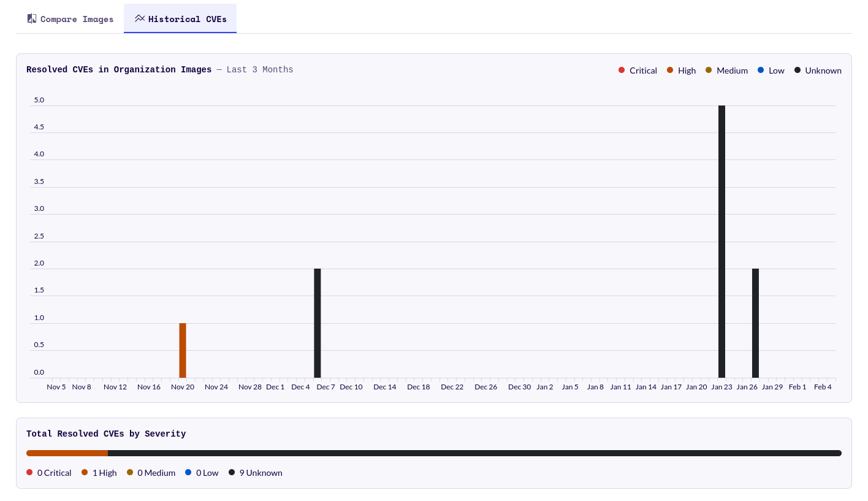Click the orange bar near Nov 20
868x501 pixels.
click(183, 350)
